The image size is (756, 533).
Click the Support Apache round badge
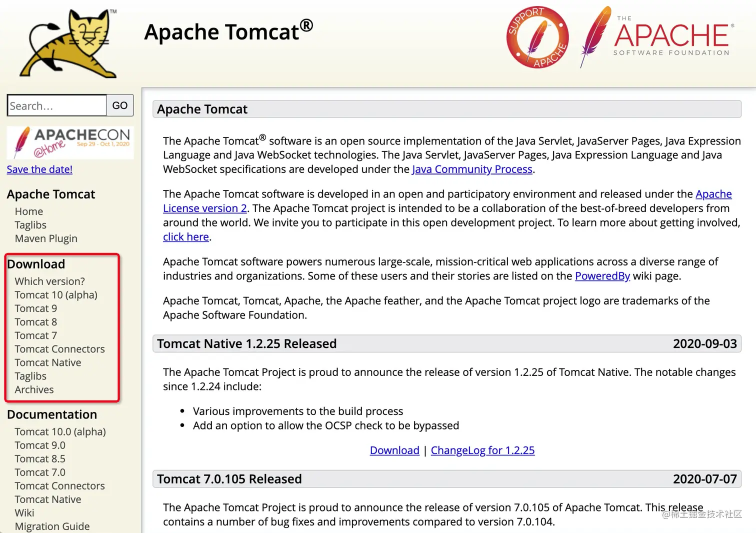tap(537, 37)
